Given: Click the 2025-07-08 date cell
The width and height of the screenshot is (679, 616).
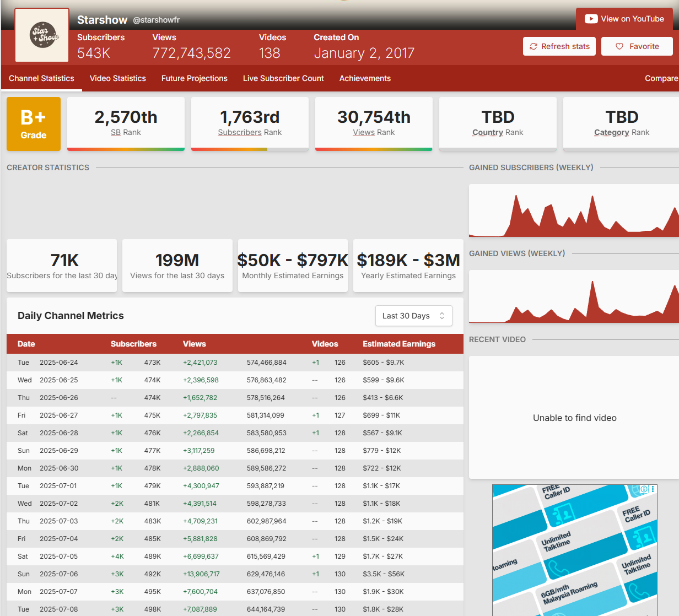Looking at the screenshot, I should [x=59, y=609].
